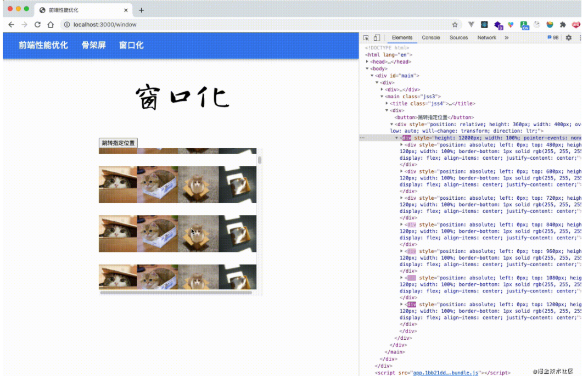Switch to the Elements tab
The image size is (588, 376).
(402, 37)
